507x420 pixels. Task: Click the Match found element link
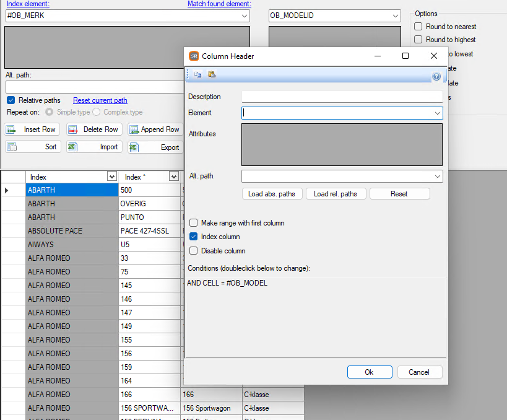click(x=219, y=4)
